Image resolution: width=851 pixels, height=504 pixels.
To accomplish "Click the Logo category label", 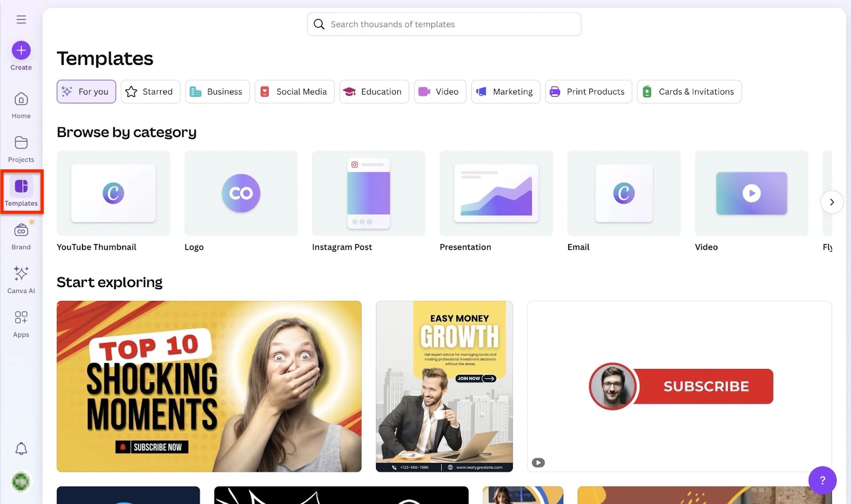I will tap(194, 247).
